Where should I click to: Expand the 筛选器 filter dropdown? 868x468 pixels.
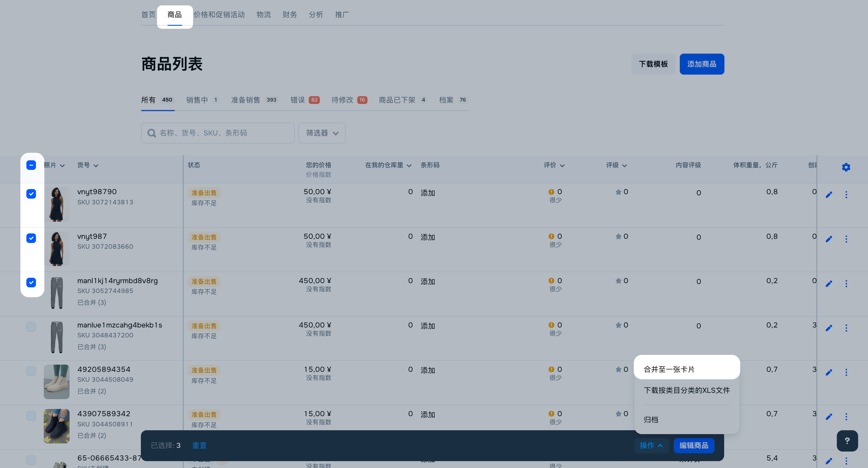[322, 133]
